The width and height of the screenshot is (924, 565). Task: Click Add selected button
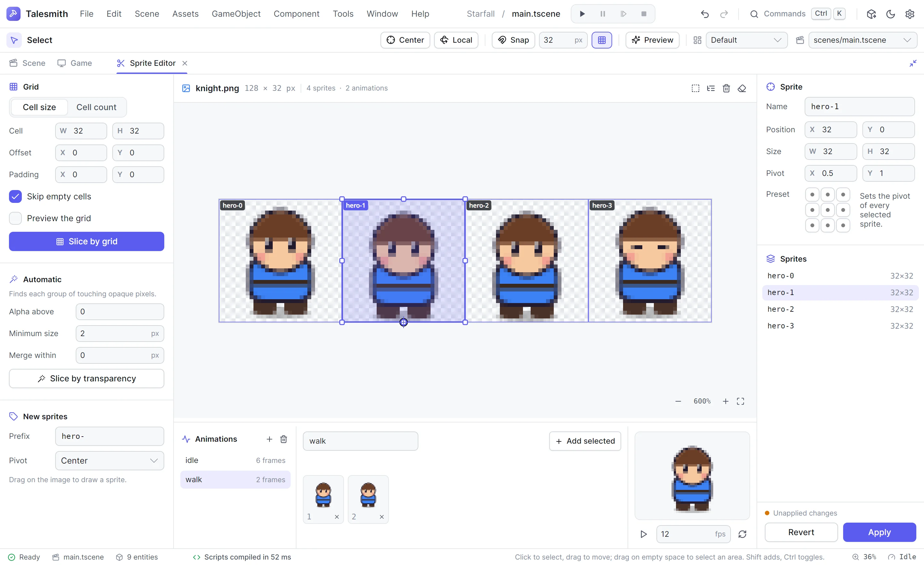point(585,441)
